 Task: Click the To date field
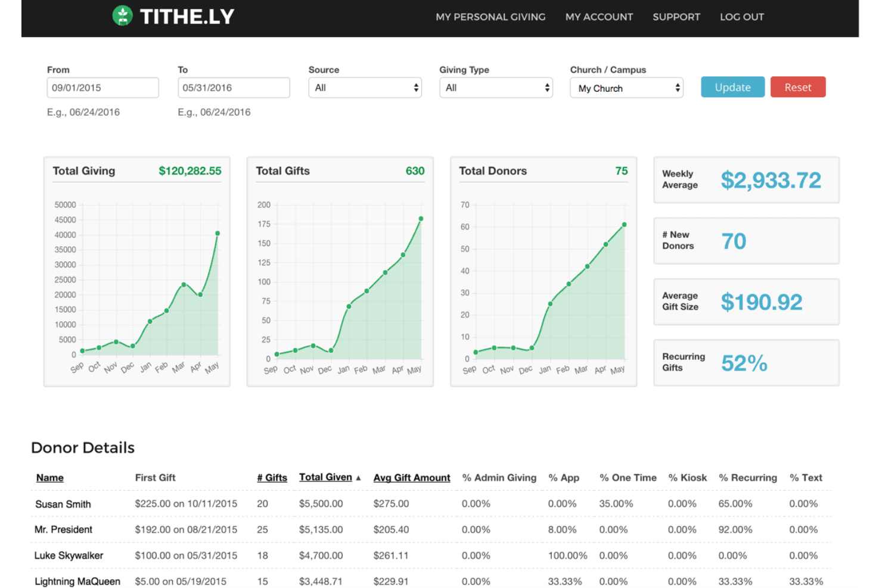click(234, 88)
